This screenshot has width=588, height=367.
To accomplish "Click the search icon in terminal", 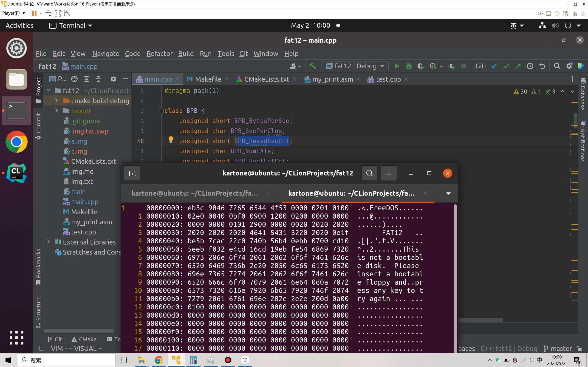I will [369, 173].
